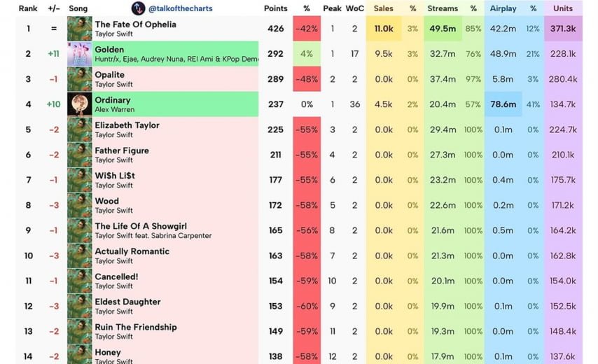Click the green 4% cell for Golden
Screen dimensions: 598x364
click(x=307, y=54)
